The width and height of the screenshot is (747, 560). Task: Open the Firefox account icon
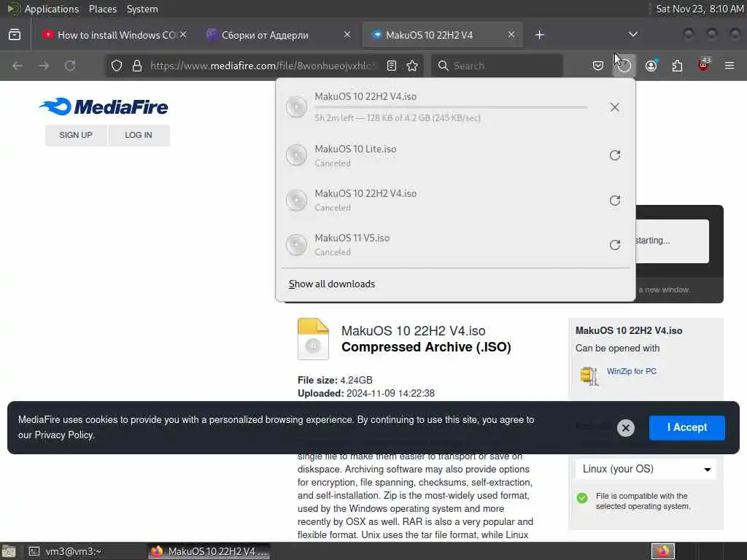coord(651,66)
